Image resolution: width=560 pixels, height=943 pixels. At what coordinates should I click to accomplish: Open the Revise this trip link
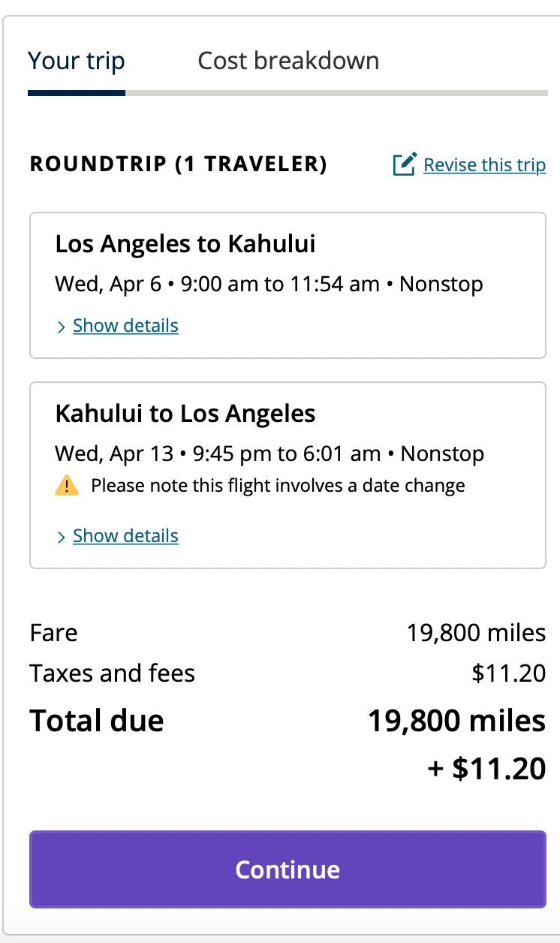484,164
